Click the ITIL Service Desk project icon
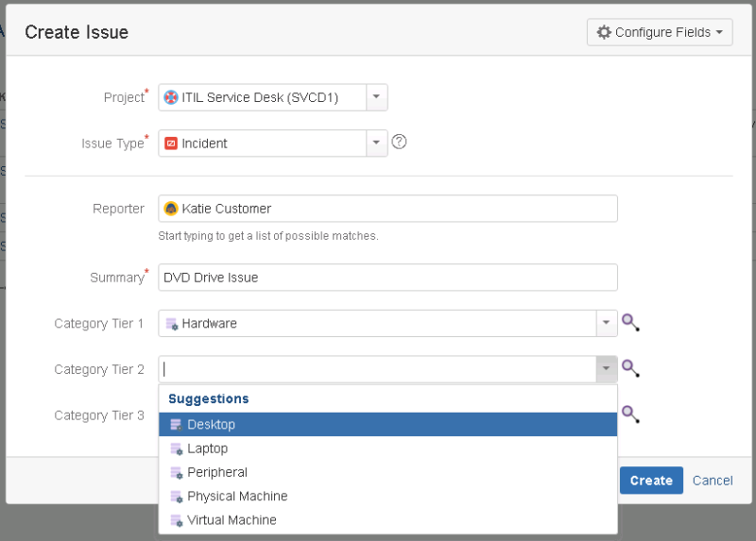This screenshot has height=541, width=756. [171, 97]
